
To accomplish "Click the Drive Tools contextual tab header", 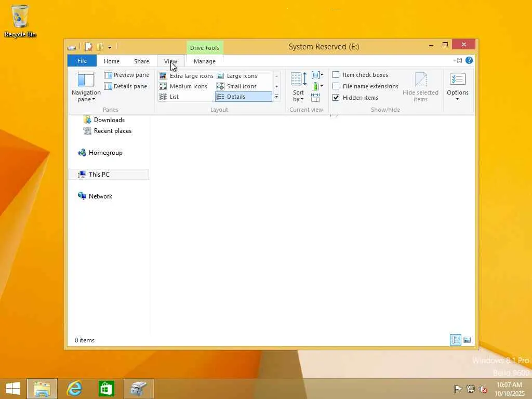I will click(x=205, y=48).
